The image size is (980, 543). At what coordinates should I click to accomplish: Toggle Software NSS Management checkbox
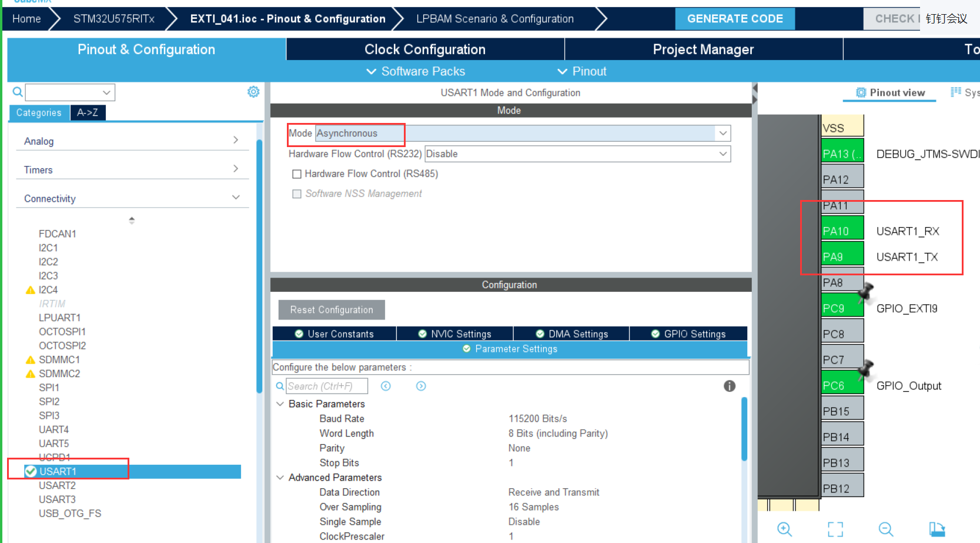297,194
